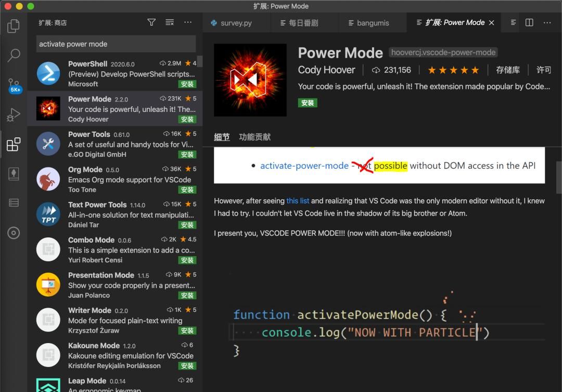Click the 存储库 repository button for Power Mode
This screenshot has height=392, width=562.
click(x=508, y=70)
